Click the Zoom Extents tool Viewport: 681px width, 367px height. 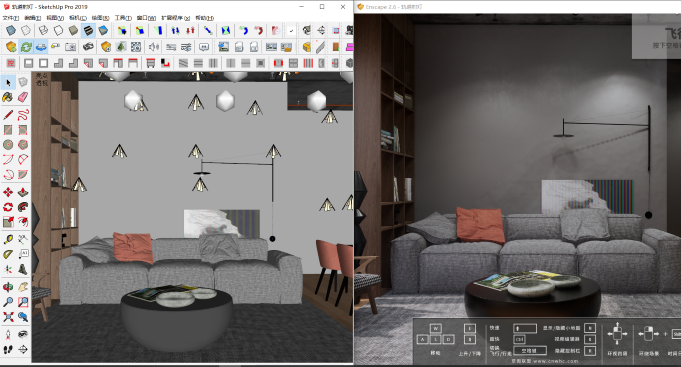click(8, 317)
